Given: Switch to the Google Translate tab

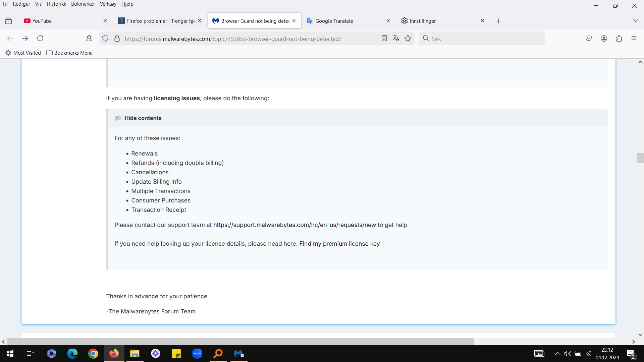Looking at the screenshot, I should [348, 21].
